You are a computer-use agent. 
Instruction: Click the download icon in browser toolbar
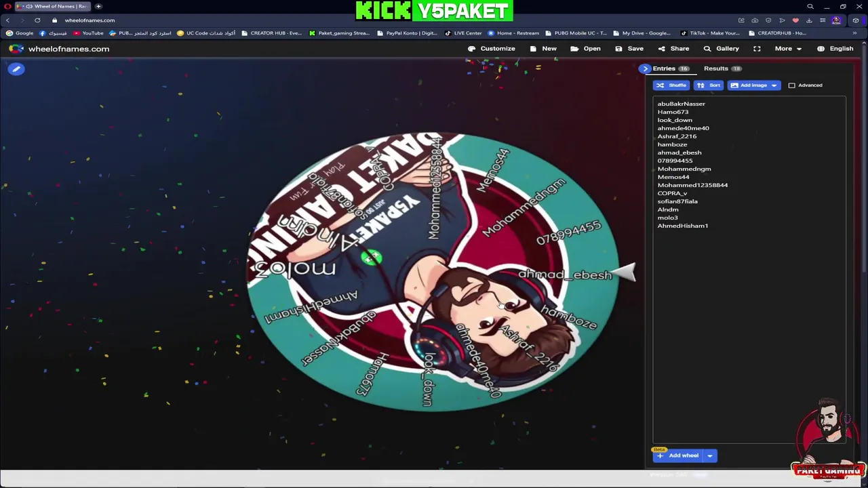809,20
